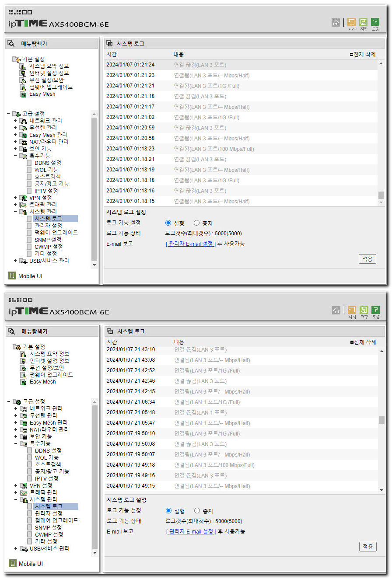Image resolution: width=392 pixels, height=579 pixels.
Task: Expand USB/서비스 관리 node in lower window
Action: (16, 548)
